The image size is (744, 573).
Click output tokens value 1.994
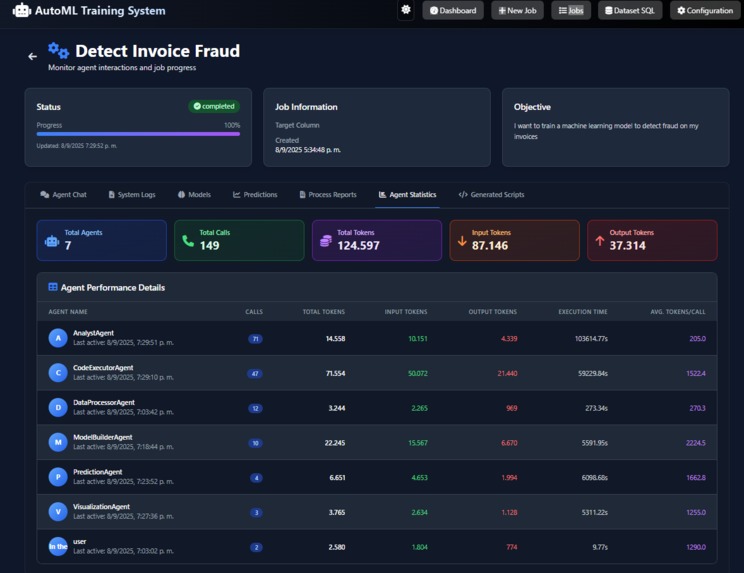tap(509, 477)
